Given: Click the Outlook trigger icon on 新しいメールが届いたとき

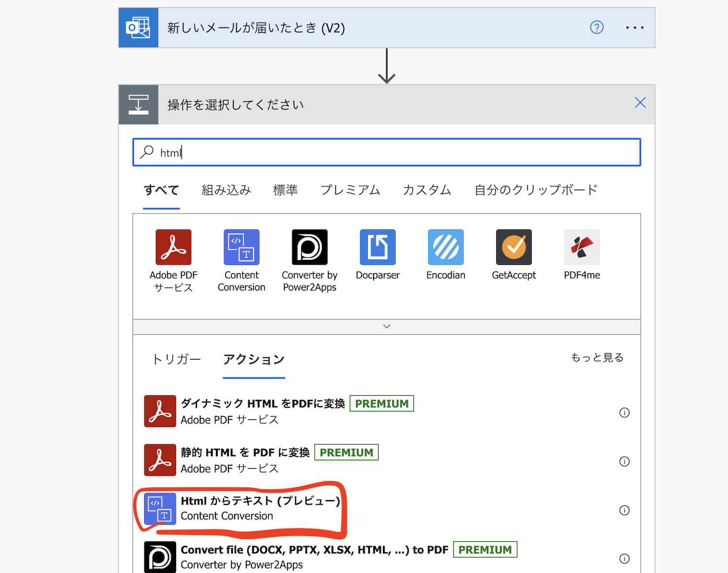Looking at the screenshot, I should (x=138, y=27).
